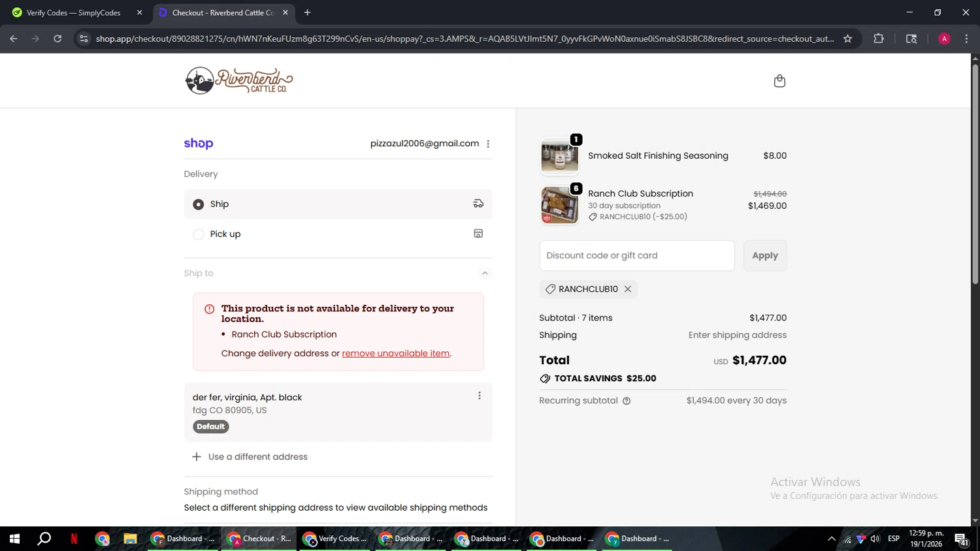Click the Recurring subtotal info icon
The image size is (980, 551).
click(x=627, y=401)
